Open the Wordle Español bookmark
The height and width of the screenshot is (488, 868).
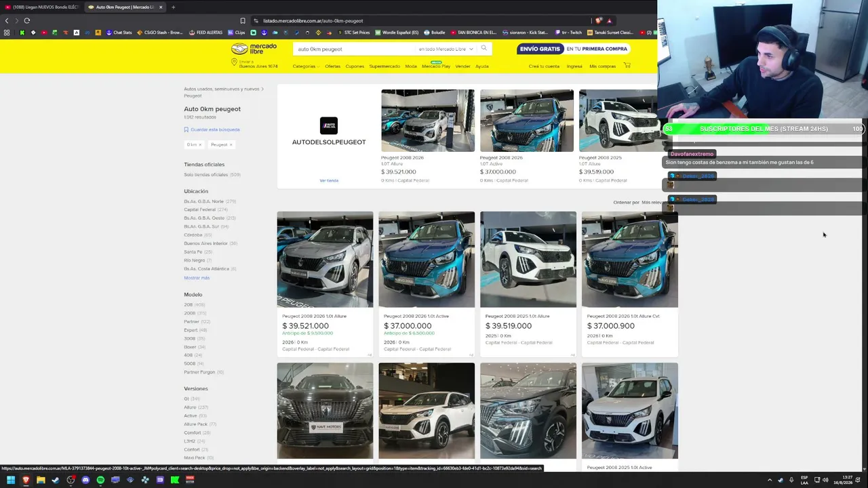[x=397, y=32]
